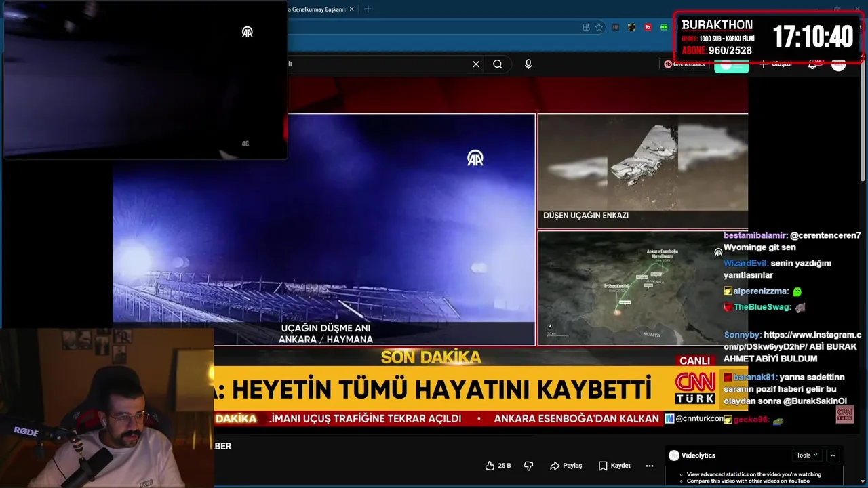Click baranak81's username in chat
This screenshot has width=868, height=488.
point(755,377)
